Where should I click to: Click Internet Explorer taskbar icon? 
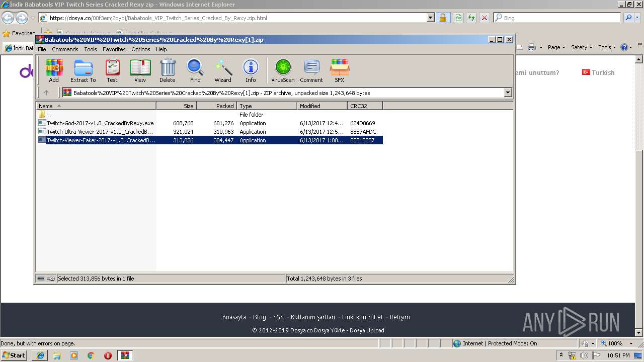click(x=40, y=355)
